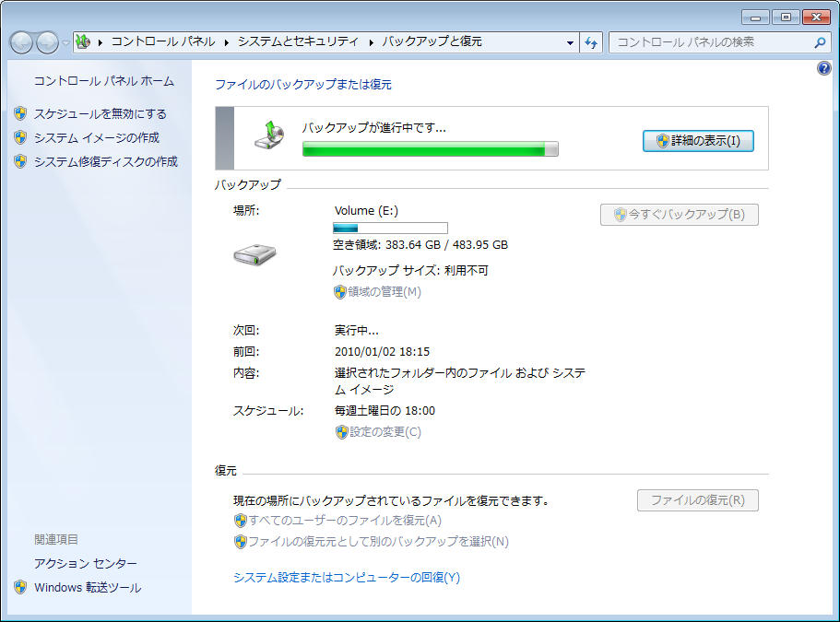Click shield icon beside スケジュールを無効にする
Image resolution: width=840 pixels, height=622 pixels.
[x=20, y=113]
